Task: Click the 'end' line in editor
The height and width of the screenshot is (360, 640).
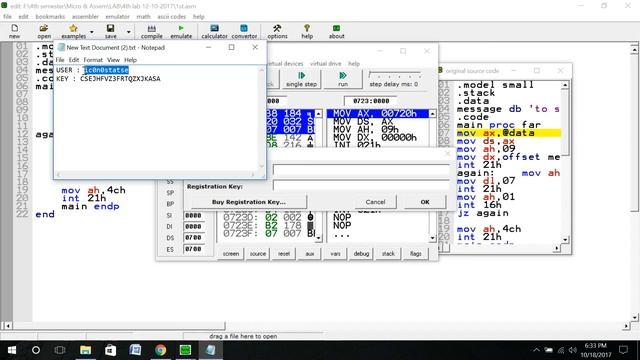Action: tap(45, 214)
